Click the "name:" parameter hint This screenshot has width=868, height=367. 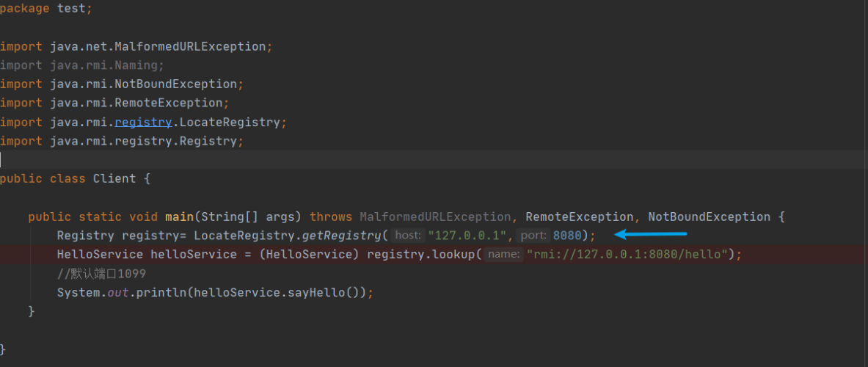click(x=504, y=255)
